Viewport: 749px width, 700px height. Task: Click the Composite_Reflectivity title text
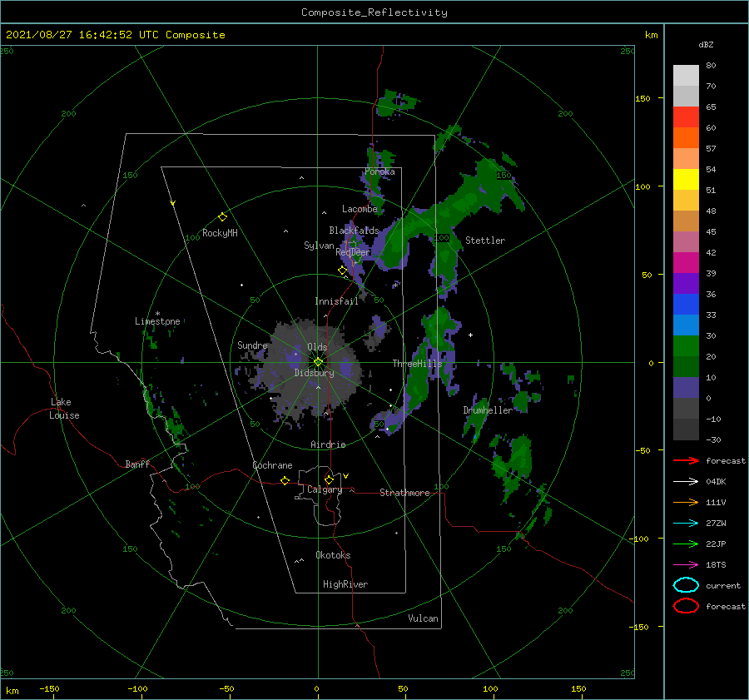374,12
